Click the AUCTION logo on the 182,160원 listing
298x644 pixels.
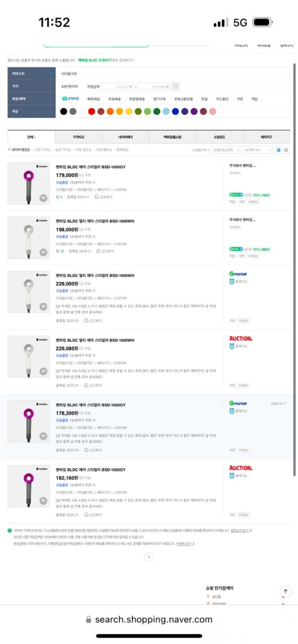point(240,468)
